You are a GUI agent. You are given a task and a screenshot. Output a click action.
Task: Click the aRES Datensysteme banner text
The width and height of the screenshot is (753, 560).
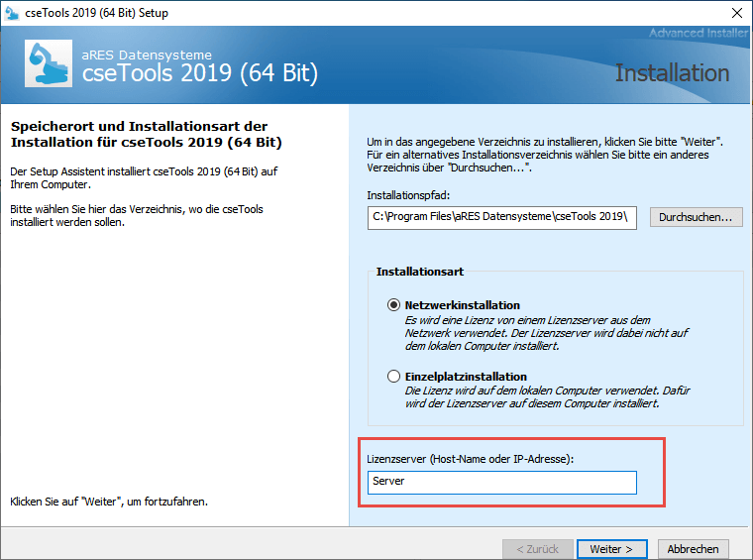pos(147,56)
